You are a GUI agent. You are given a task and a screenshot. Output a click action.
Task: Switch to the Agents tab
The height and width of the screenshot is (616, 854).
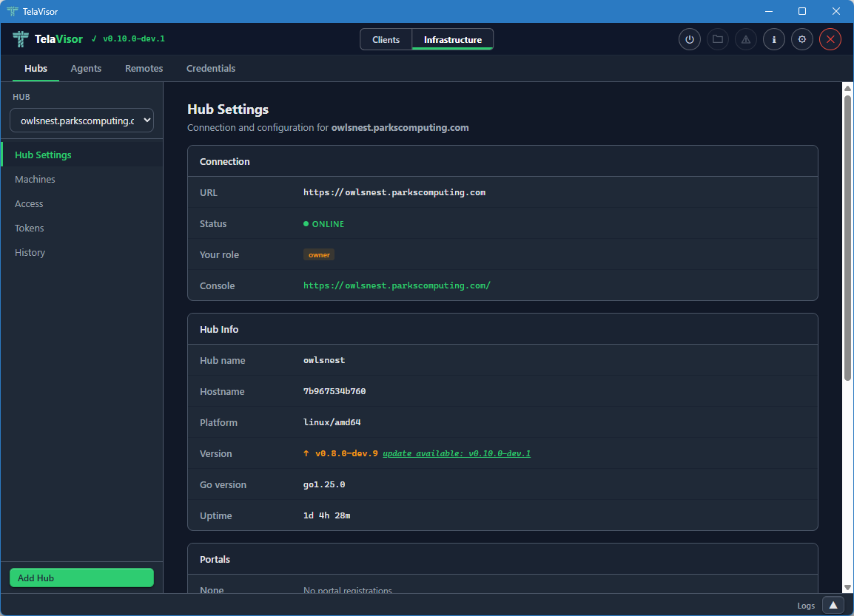86,68
